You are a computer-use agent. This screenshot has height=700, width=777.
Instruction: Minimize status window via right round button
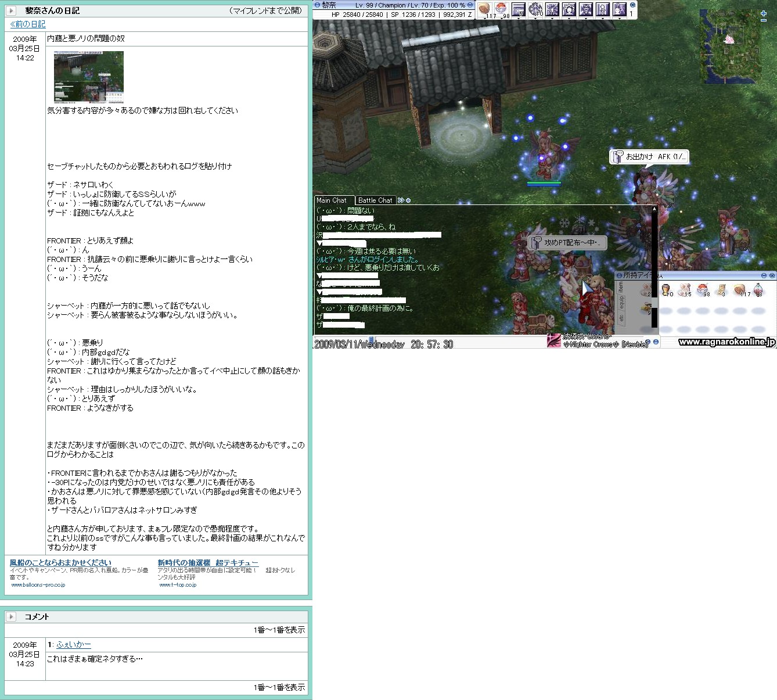(470, 5)
